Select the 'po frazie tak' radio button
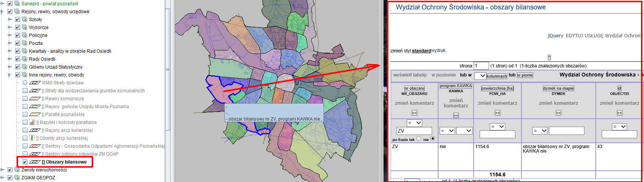This screenshot has width=644, height=182. pos(419,139)
